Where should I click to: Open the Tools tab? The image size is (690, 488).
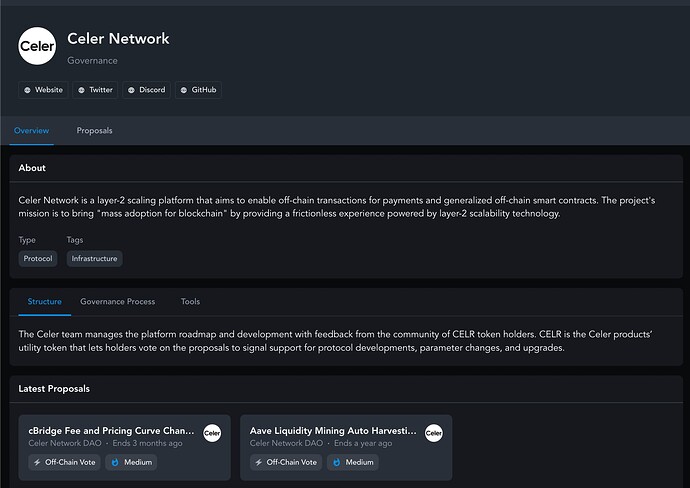pos(190,302)
